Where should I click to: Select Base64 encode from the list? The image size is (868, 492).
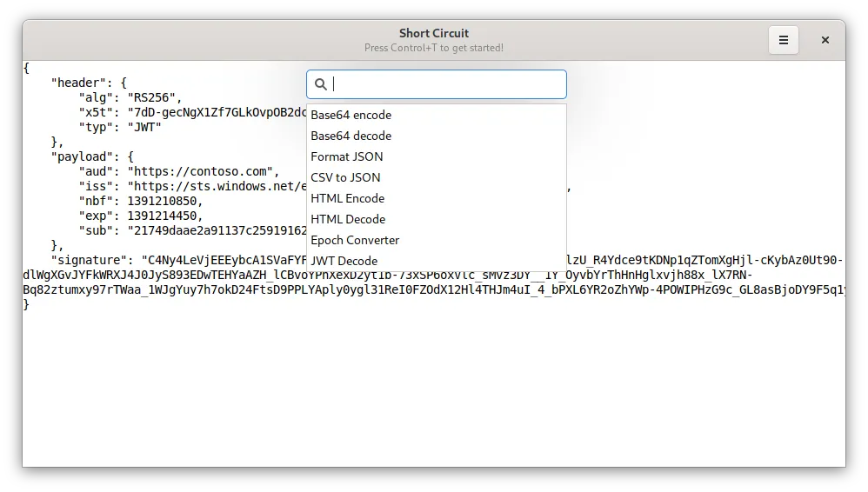pos(437,115)
